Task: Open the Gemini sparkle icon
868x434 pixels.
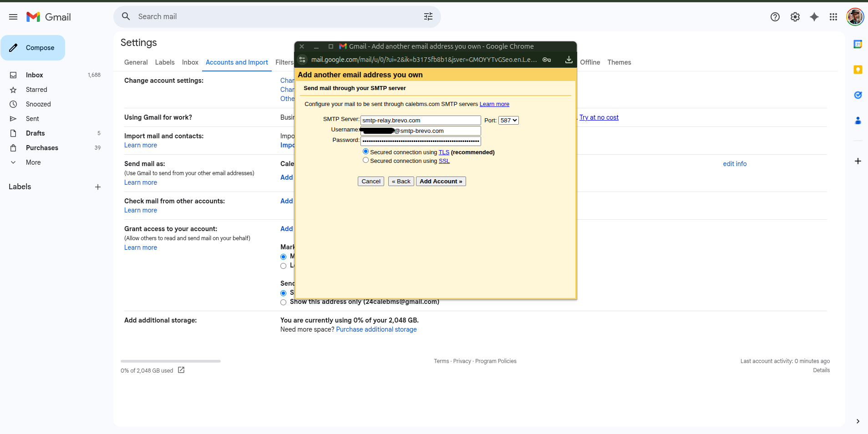Action: [x=814, y=17]
